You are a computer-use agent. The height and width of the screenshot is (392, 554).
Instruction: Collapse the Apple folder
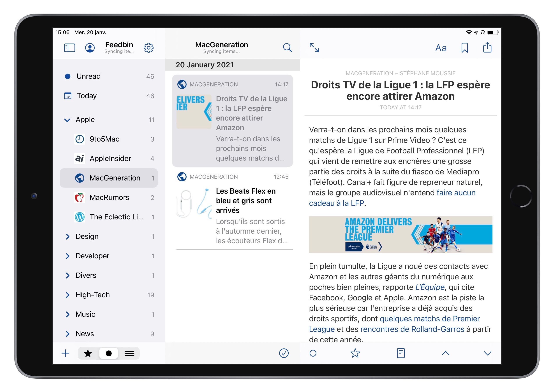67,120
